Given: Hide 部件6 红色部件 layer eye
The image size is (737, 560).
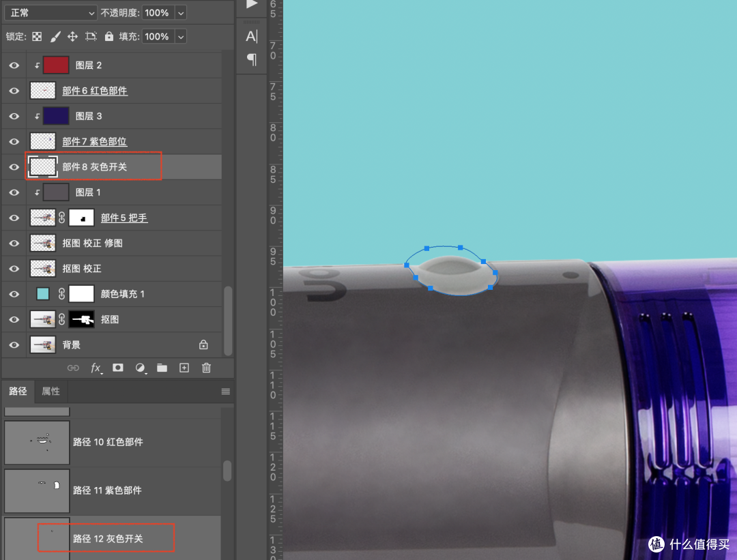Looking at the screenshot, I should point(14,91).
